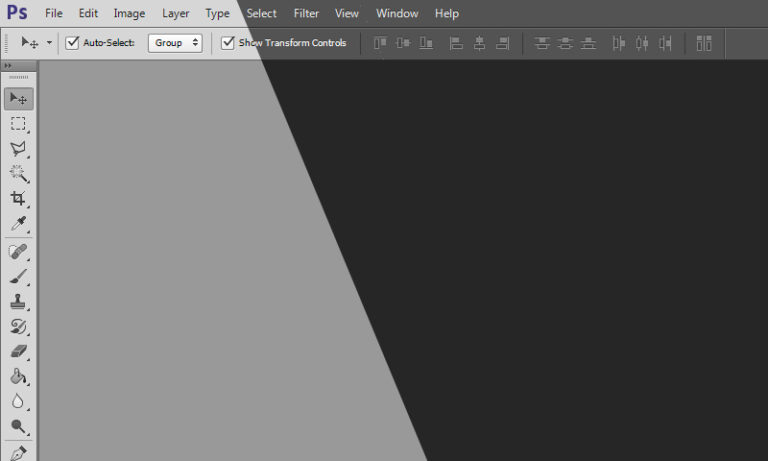Choose the Clone Stamp tool
The width and height of the screenshot is (768, 461).
tap(18, 302)
